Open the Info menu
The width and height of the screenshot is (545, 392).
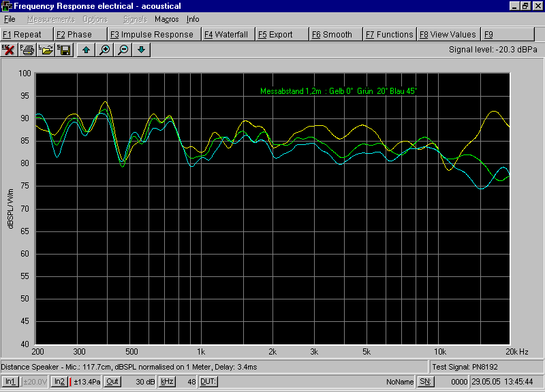pyautogui.click(x=193, y=19)
